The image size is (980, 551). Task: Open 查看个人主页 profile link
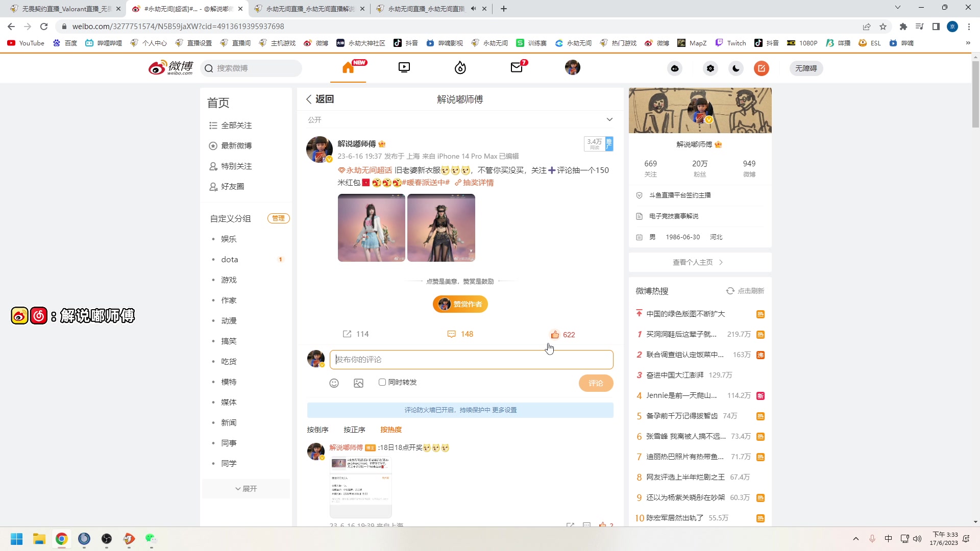[x=696, y=262]
